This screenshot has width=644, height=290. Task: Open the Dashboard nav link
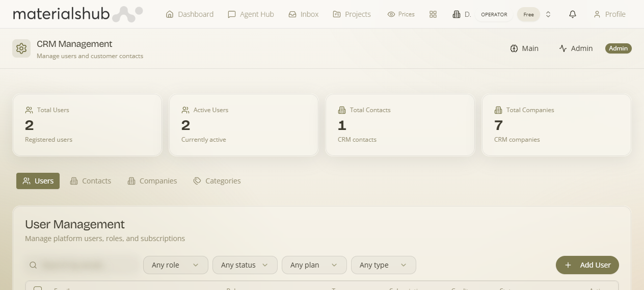[190, 14]
